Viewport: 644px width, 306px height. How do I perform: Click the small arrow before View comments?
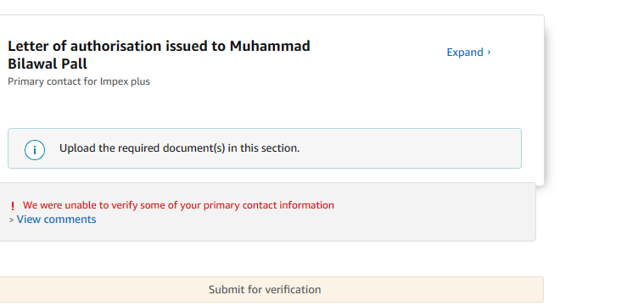(x=12, y=220)
